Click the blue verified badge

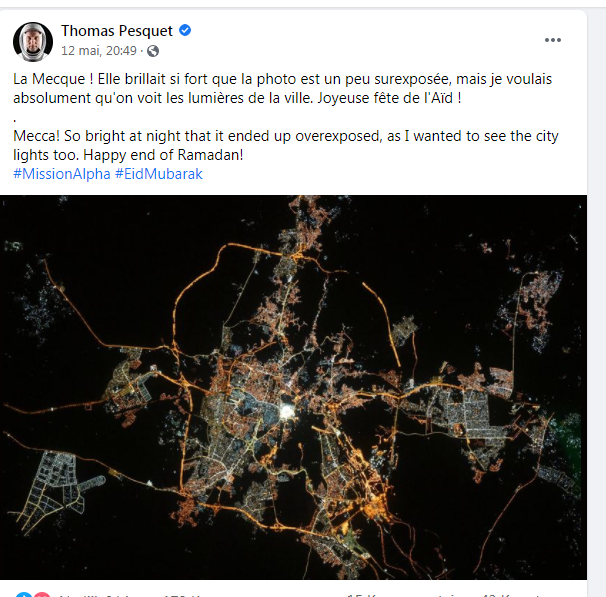click(x=185, y=31)
